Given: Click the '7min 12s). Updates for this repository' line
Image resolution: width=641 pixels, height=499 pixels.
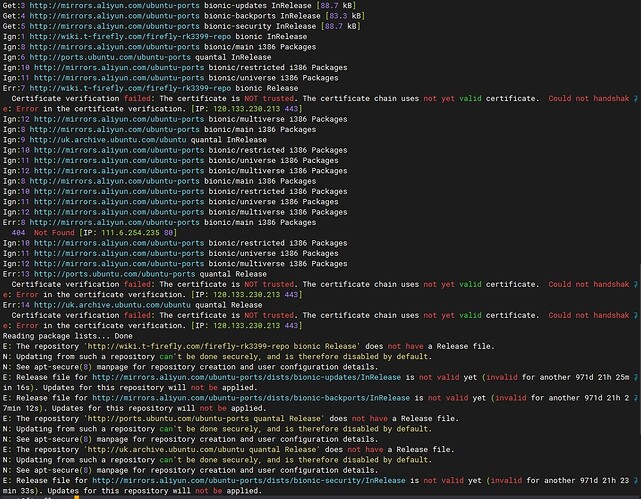Looking at the screenshot, I should pos(134,408).
